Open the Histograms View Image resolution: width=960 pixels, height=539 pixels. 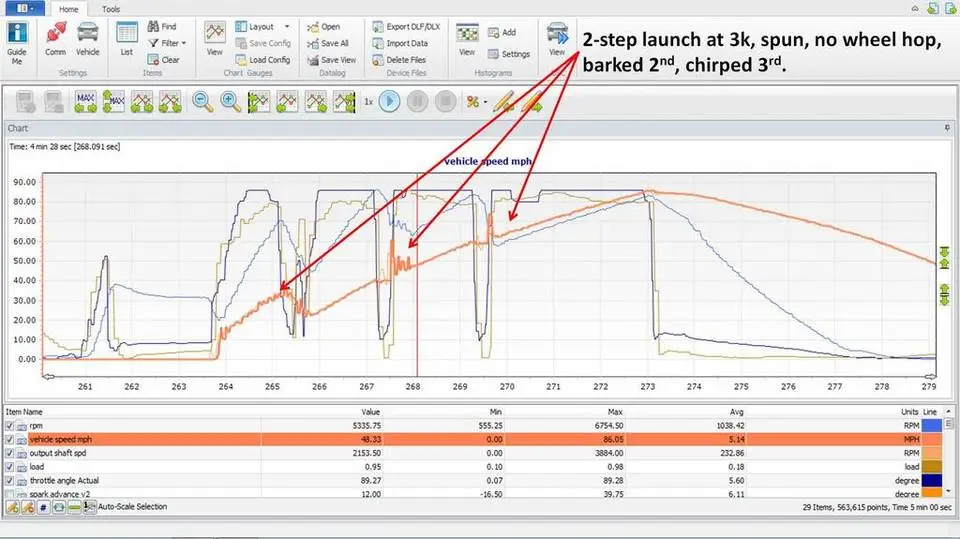467,40
